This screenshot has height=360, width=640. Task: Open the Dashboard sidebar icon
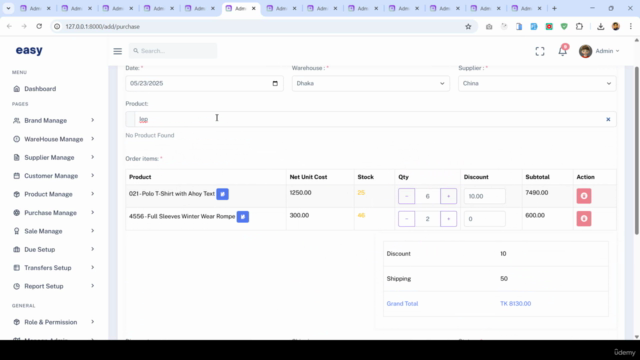[x=16, y=89]
